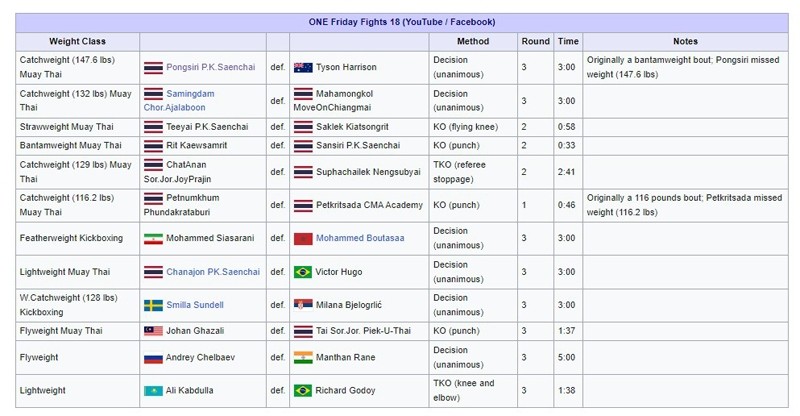Viewport: 800px width, 416px height.
Task: Click the Thailand flag beside Tai Sor.Jor. Piek-U-Thai
Action: [303, 331]
